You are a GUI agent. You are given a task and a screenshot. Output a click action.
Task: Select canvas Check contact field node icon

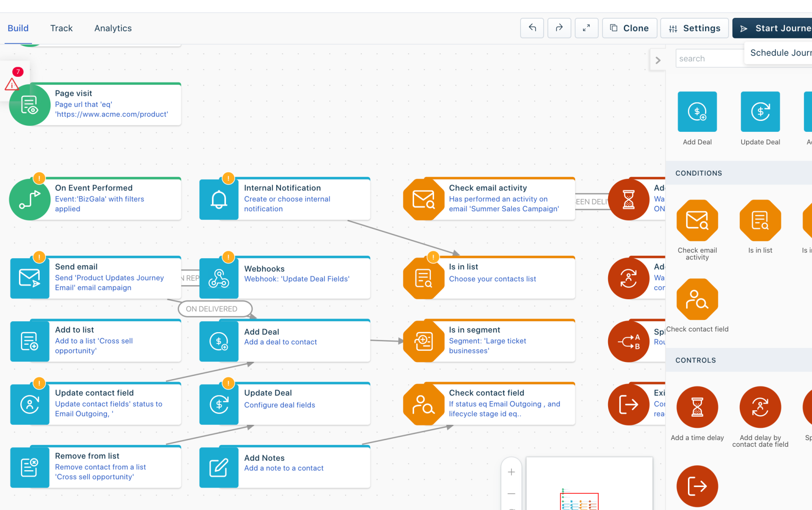point(424,405)
